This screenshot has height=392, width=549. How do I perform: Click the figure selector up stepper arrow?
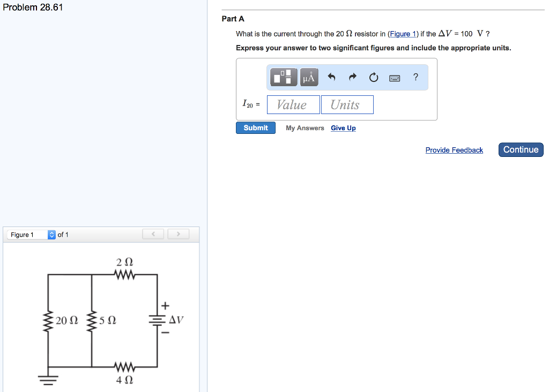tap(51, 232)
